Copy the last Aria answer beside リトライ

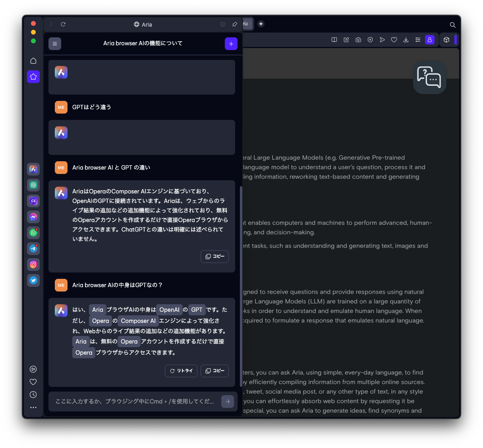pyautogui.click(x=214, y=371)
